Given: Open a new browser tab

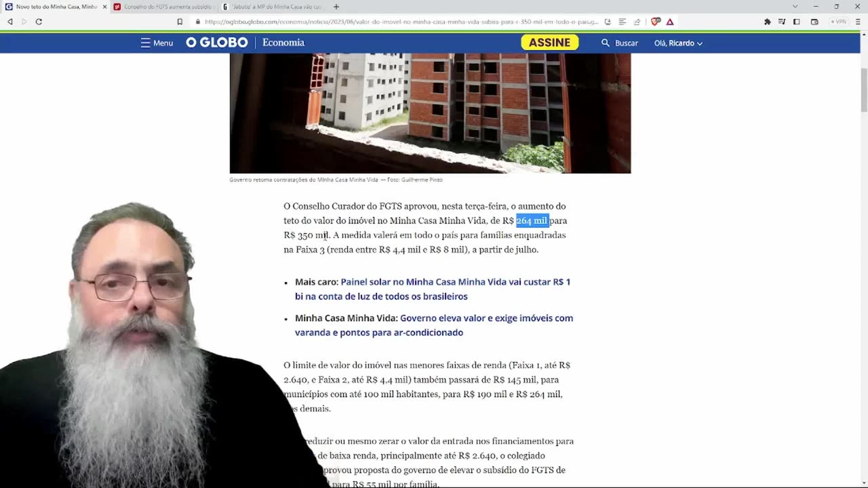Looking at the screenshot, I should coord(336,7).
